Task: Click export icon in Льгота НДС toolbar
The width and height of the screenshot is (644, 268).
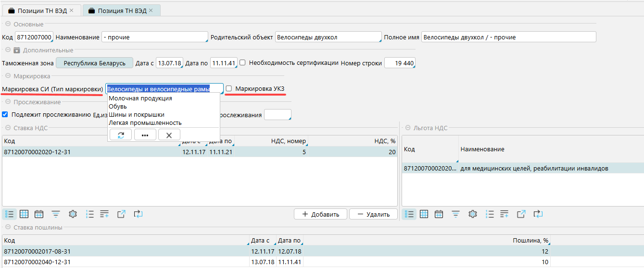Action: 521,214
